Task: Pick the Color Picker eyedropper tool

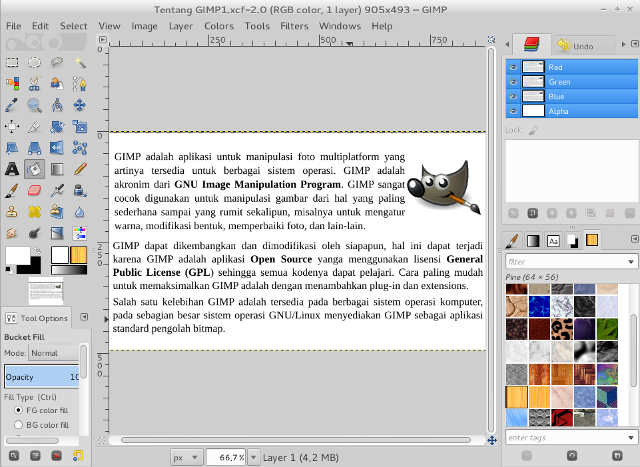Action: (12, 105)
